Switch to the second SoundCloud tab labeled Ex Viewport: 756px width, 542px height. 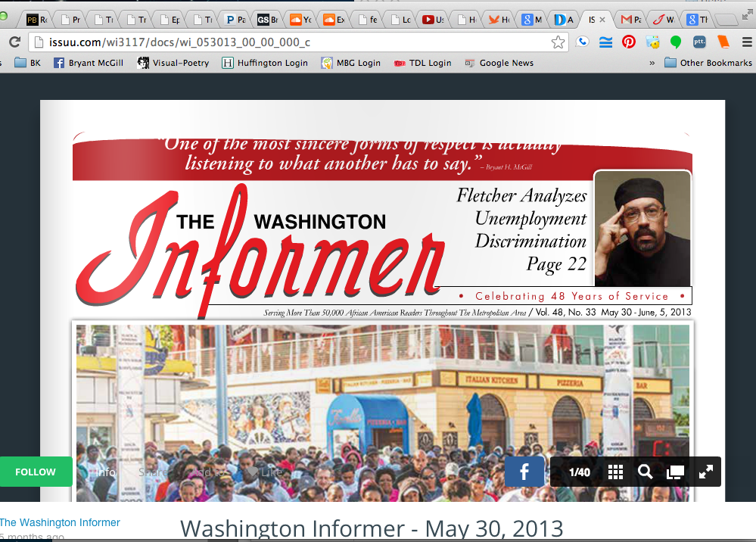coord(334,20)
